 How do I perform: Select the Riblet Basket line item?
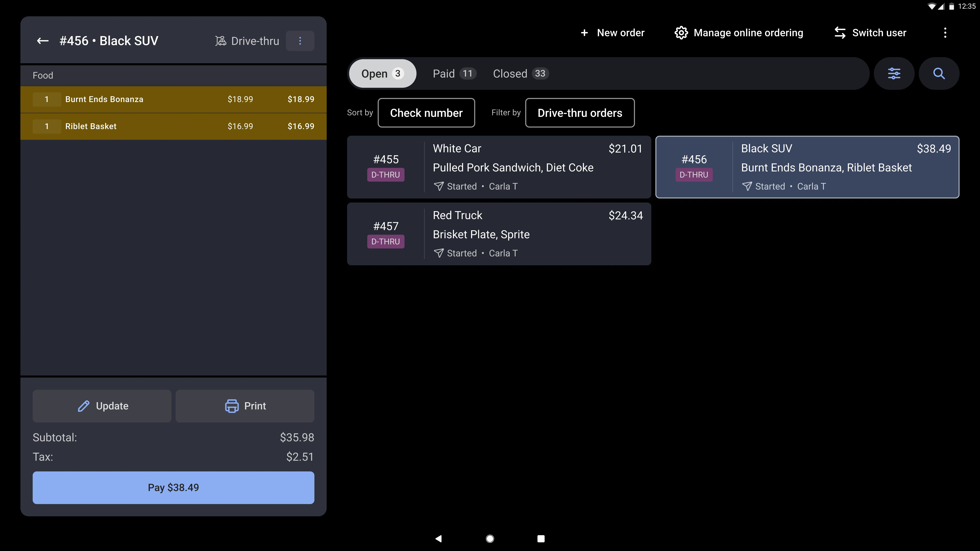[x=174, y=126]
